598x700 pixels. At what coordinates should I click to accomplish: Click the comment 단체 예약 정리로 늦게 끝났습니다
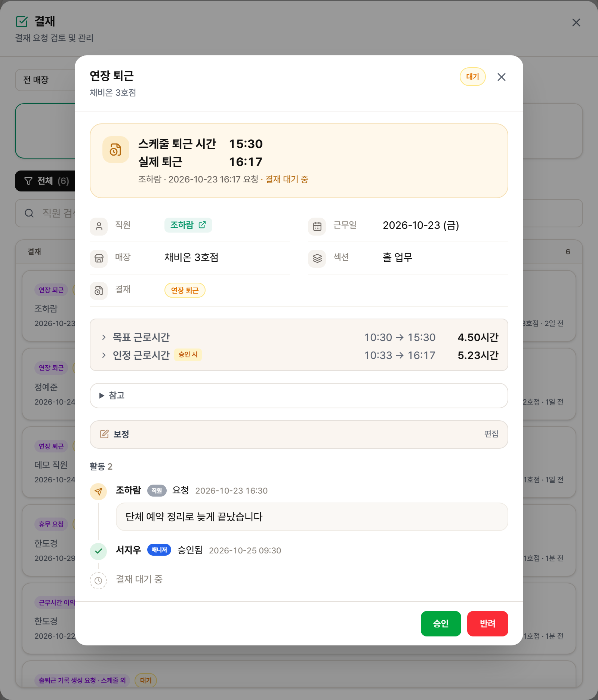tap(312, 517)
